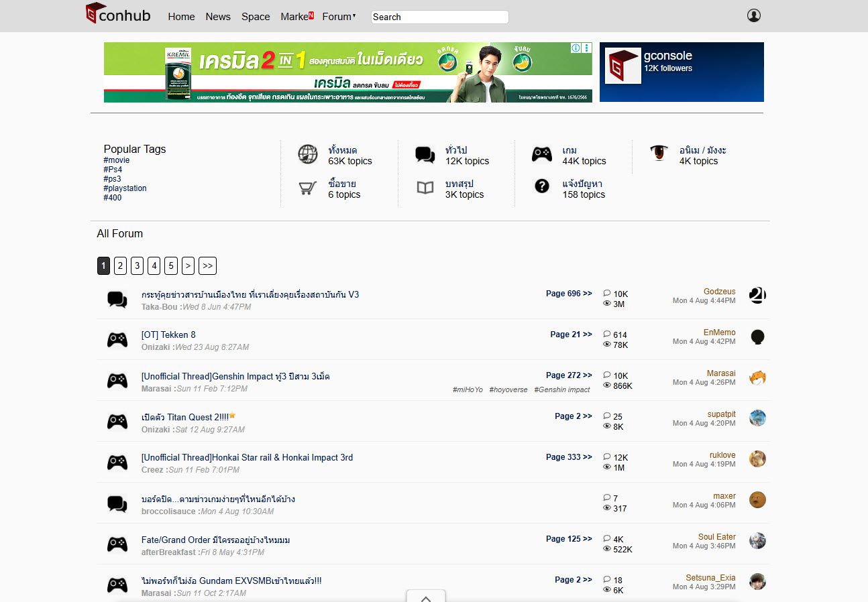The width and height of the screenshot is (868, 602).
Task: Open the #400 tag
Action: [113, 198]
